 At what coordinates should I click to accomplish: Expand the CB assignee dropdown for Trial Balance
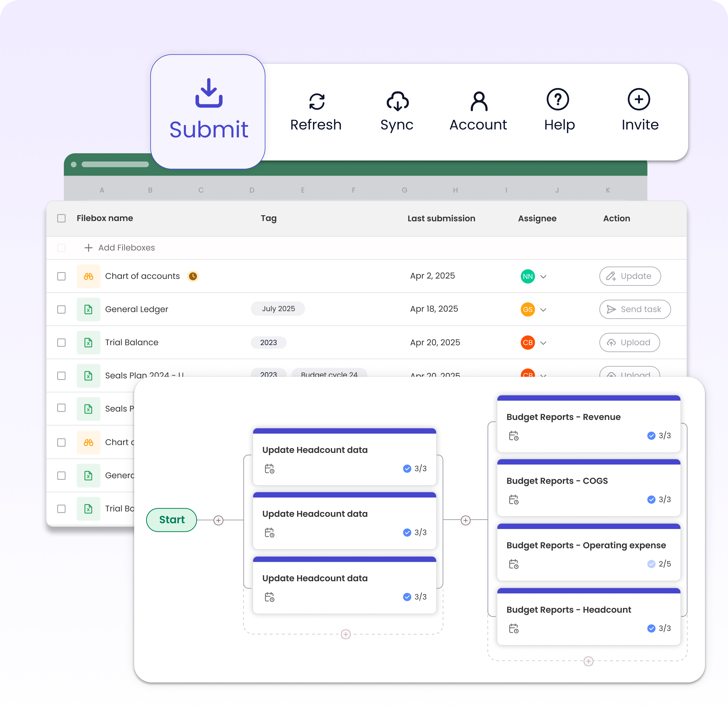(544, 343)
